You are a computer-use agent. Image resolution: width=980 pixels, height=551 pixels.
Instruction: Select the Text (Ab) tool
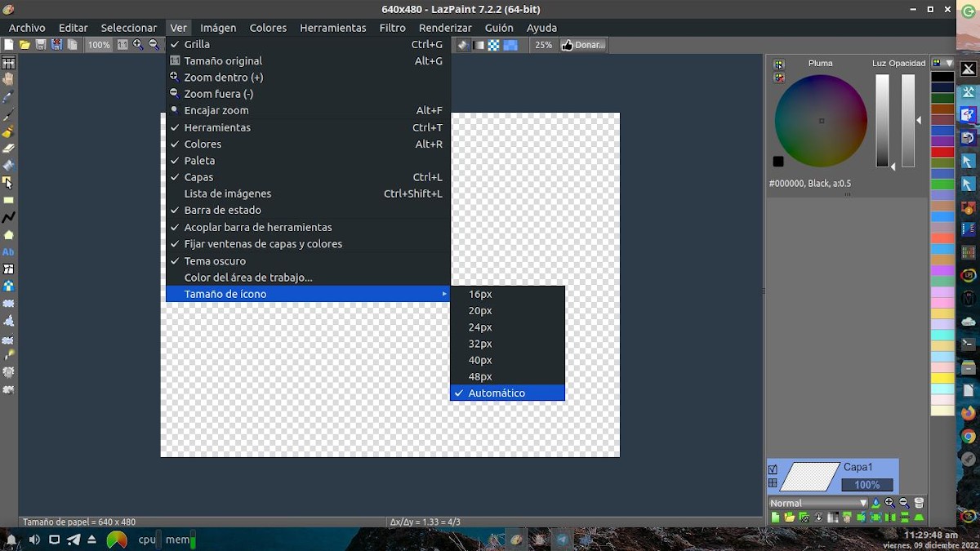(8, 252)
